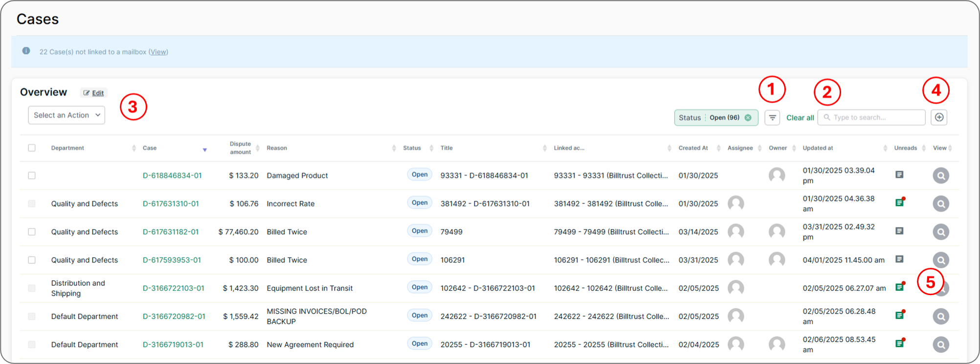Click owner avatar for D-617631182-01

point(777,232)
